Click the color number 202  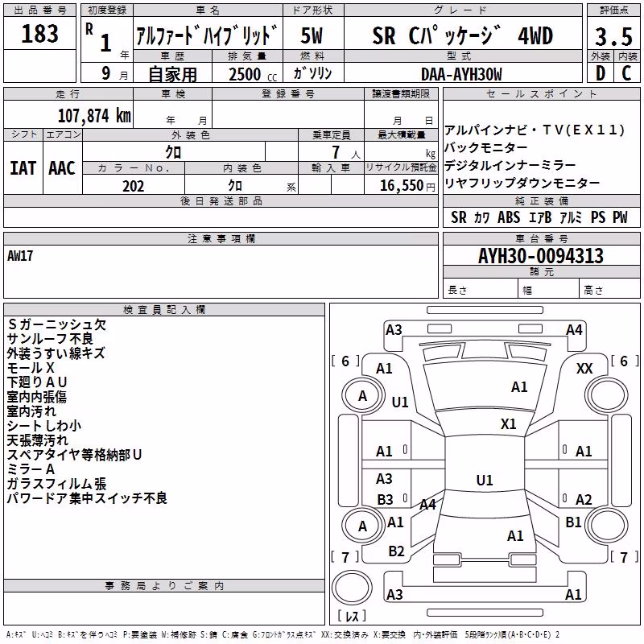coord(134,186)
